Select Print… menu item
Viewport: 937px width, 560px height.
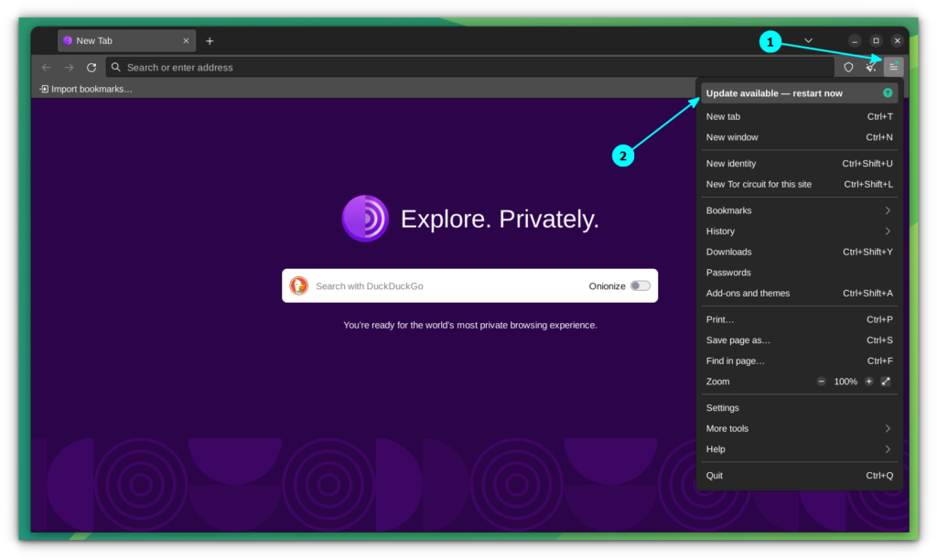pyautogui.click(x=799, y=319)
